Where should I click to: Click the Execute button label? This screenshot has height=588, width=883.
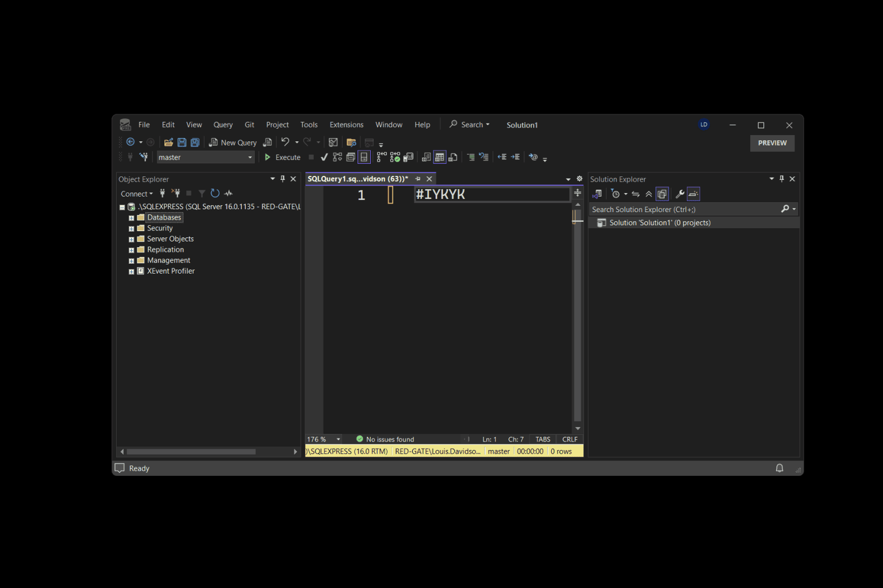(x=288, y=157)
